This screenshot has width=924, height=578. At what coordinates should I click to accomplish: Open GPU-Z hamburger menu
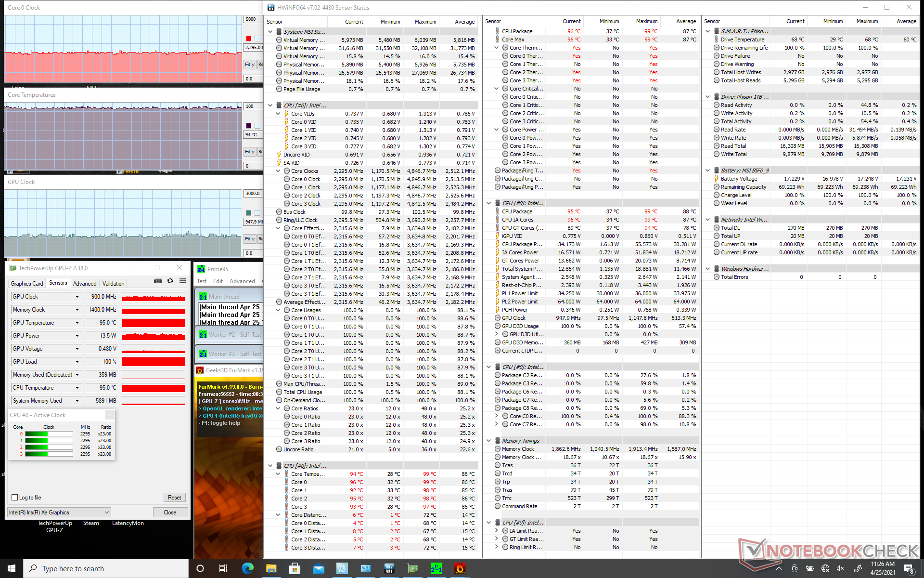(x=183, y=281)
